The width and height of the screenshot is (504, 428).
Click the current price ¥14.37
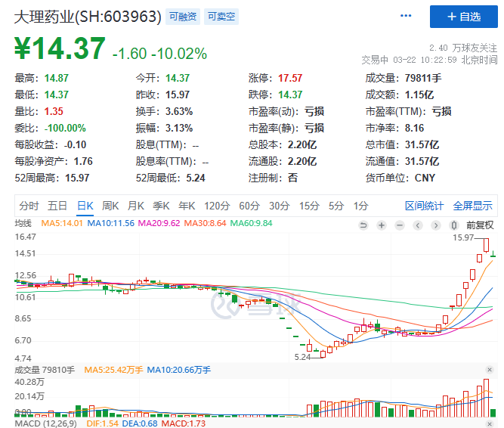(x=60, y=48)
